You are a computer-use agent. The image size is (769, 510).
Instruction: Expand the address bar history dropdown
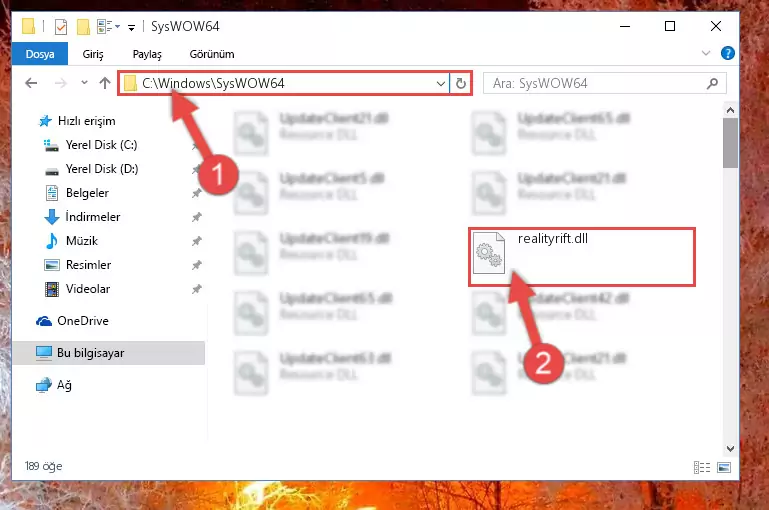[x=440, y=84]
